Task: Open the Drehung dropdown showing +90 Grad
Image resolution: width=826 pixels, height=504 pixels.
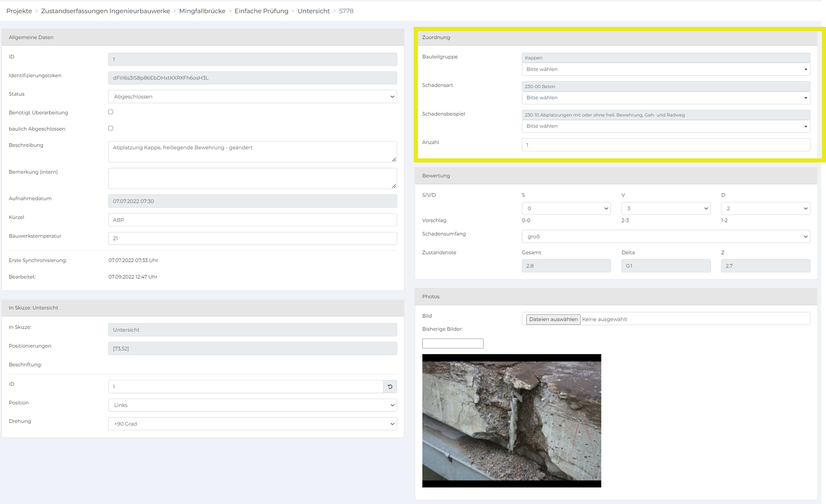Action: [x=252, y=424]
